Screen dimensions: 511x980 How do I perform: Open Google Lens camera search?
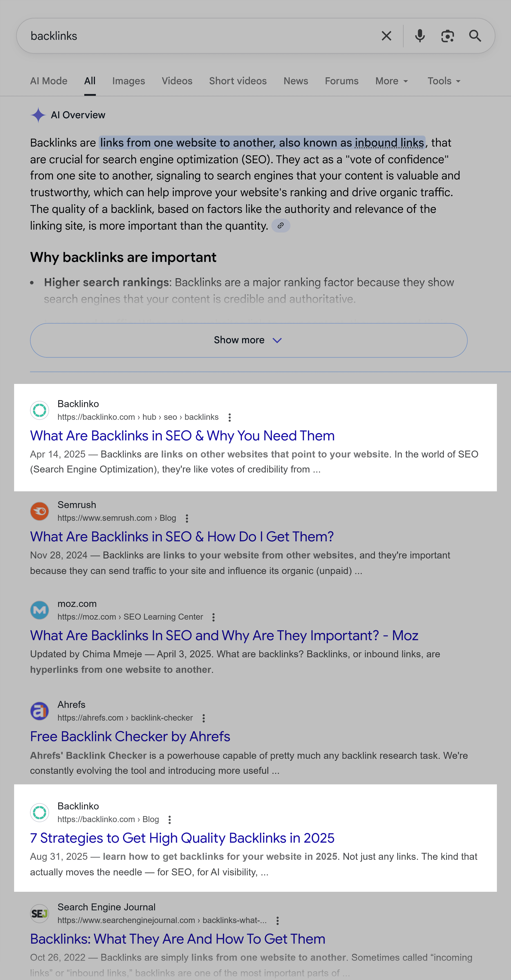pos(447,35)
